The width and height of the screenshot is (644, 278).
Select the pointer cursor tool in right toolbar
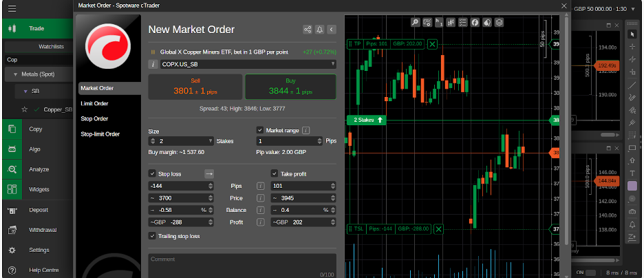[632, 34]
